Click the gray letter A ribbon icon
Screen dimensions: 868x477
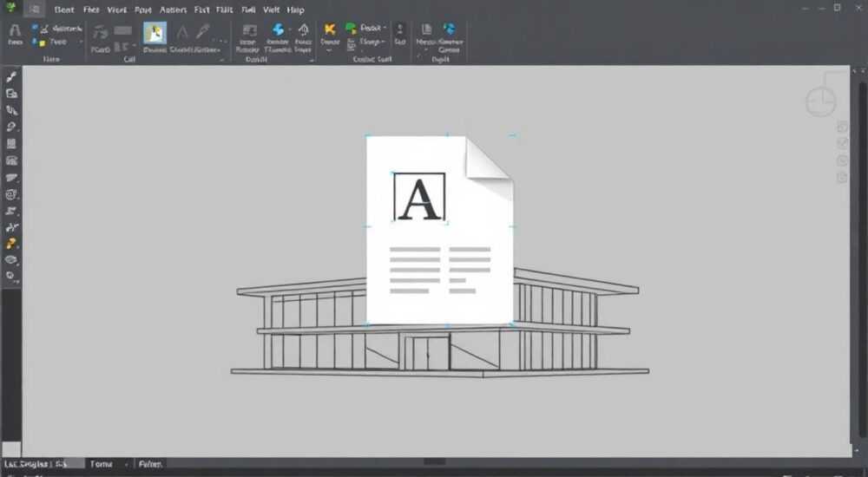click(x=181, y=32)
